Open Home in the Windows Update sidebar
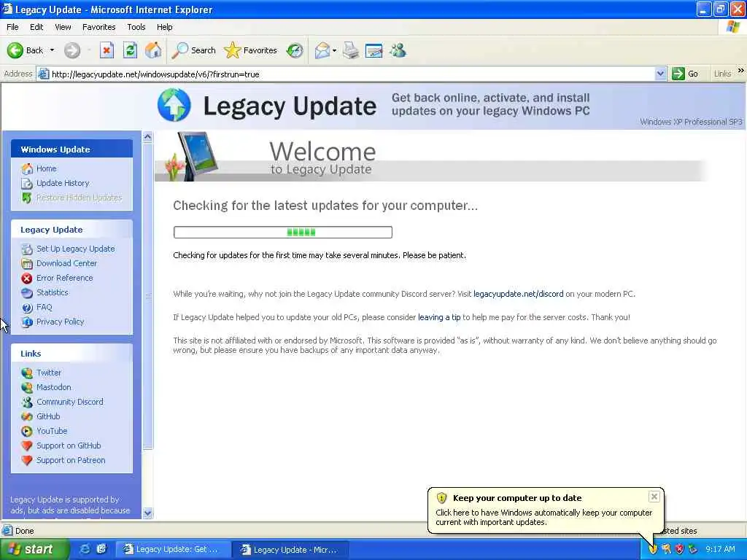Image resolution: width=747 pixels, height=560 pixels. (x=46, y=168)
